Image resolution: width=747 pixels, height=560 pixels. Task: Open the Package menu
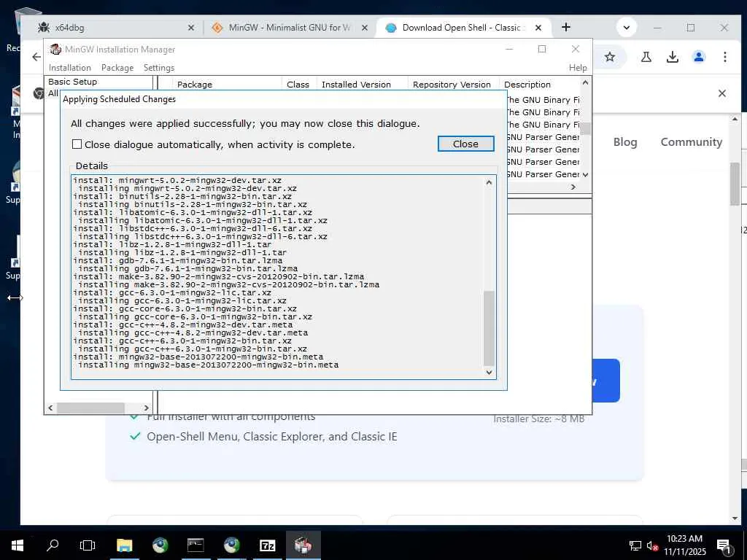(x=117, y=68)
